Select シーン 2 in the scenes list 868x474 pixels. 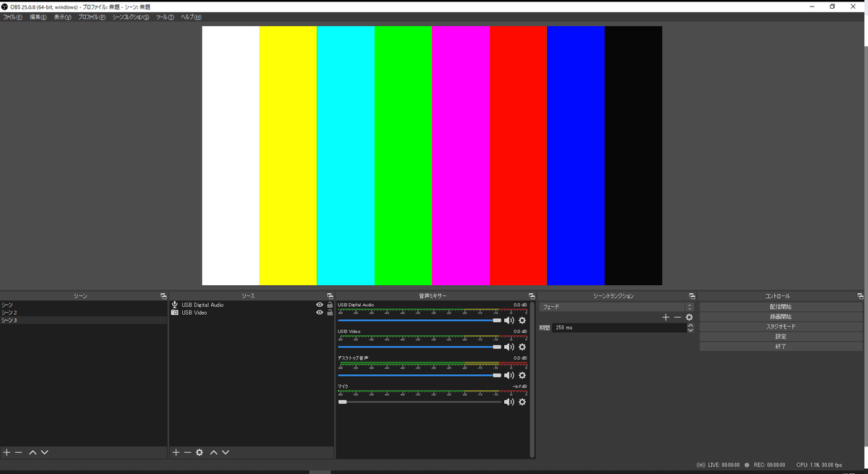(83, 313)
